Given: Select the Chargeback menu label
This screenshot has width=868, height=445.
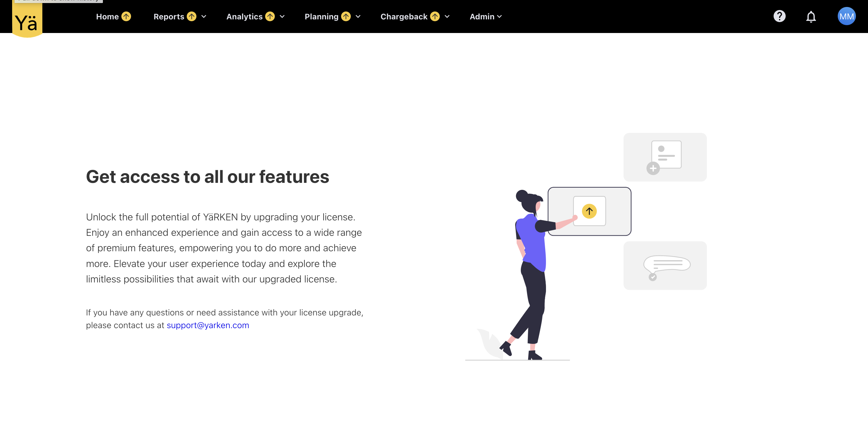Looking at the screenshot, I should click(404, 17).
